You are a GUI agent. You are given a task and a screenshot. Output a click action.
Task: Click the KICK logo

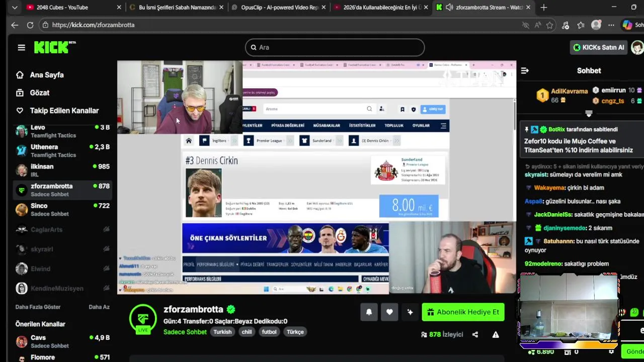[x=54, y=47]
